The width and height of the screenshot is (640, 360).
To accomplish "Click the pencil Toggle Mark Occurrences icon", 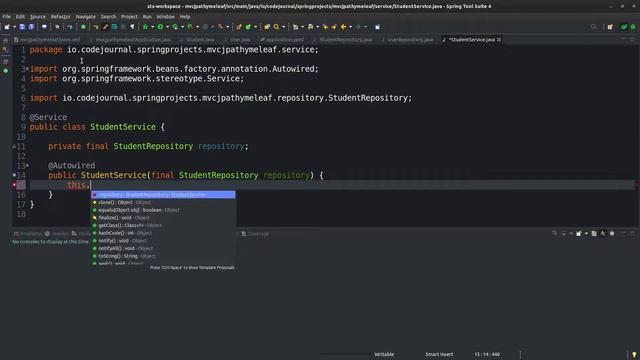I will click(105, 27).
